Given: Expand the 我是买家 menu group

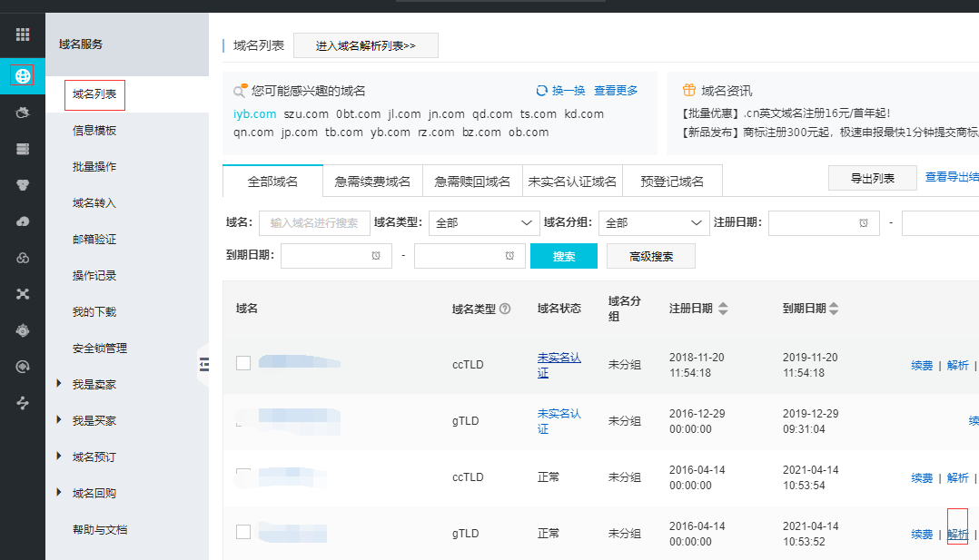Looking at the screenshot, I should (x=59, y=419).
